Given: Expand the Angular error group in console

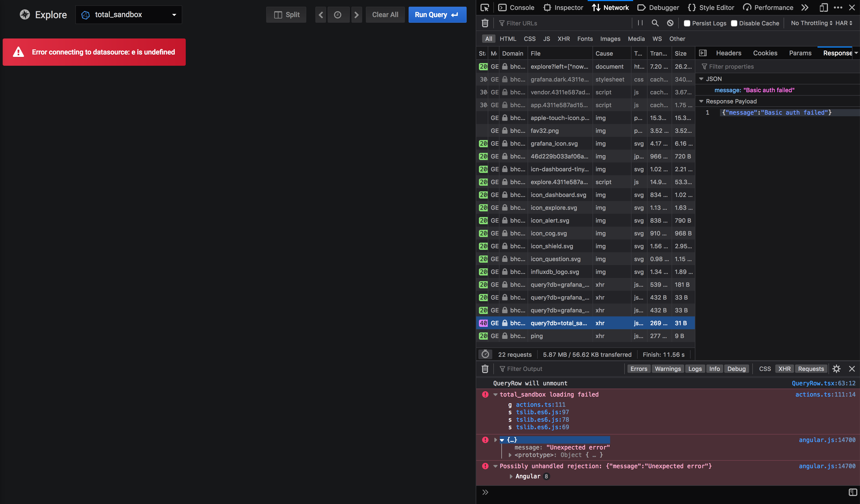Looking at the screenshot, I should pos(511,476).
